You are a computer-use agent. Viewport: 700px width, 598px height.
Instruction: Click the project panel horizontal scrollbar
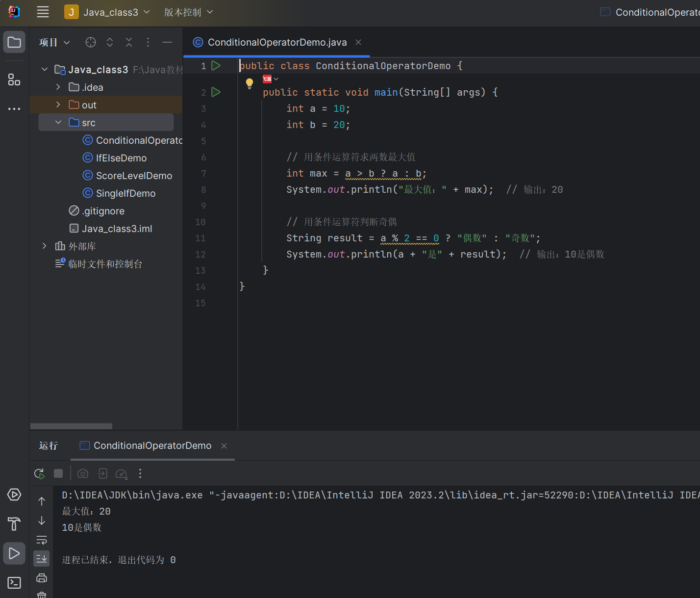click(71, 426)
